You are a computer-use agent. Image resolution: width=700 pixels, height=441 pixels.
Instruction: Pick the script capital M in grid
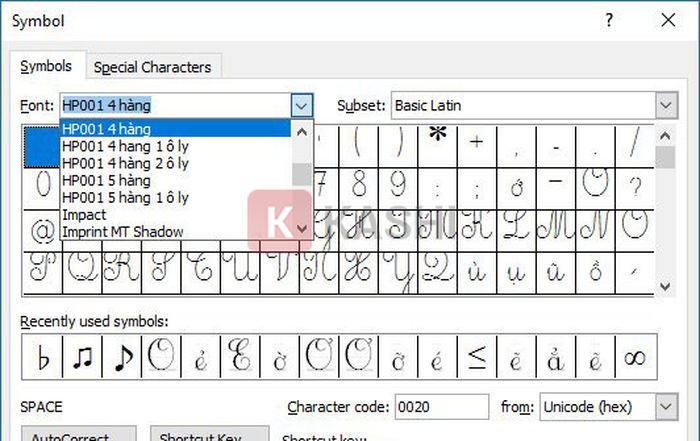(x=556, y=231)
